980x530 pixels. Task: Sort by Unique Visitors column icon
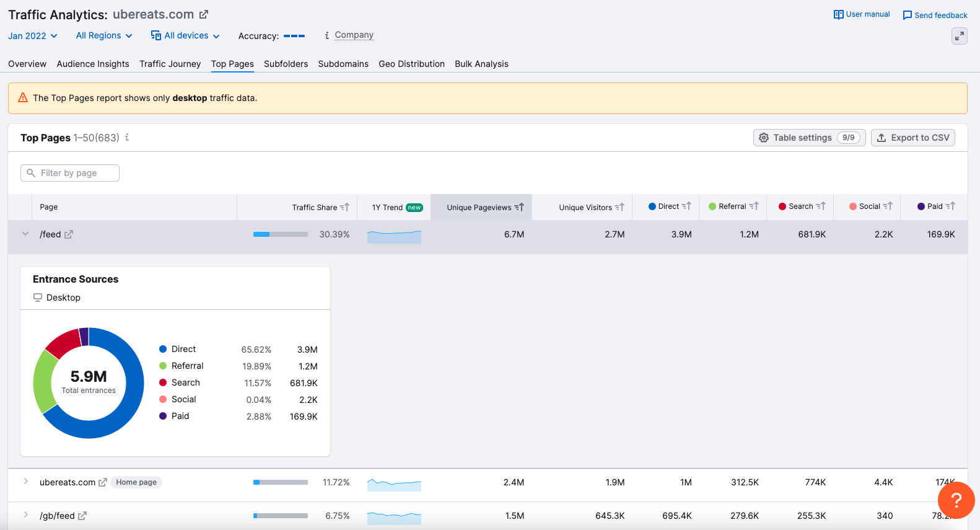coord(619,207)
